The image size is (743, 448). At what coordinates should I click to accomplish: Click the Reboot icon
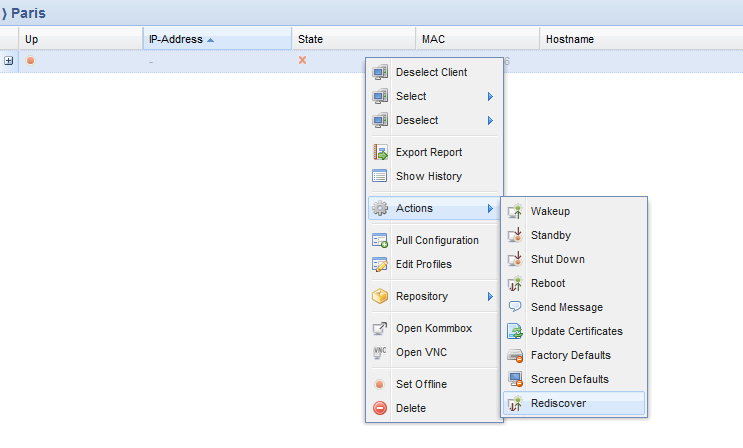point(516,283)
